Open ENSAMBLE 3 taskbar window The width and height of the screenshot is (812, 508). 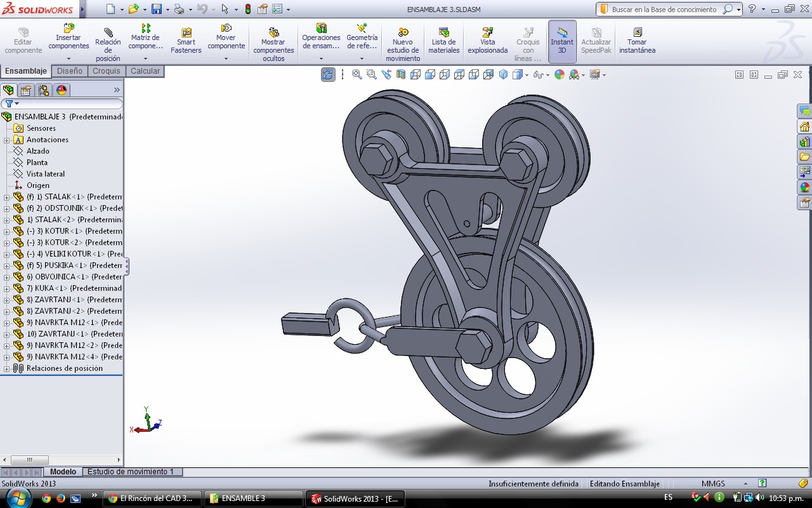pos(254,498)
